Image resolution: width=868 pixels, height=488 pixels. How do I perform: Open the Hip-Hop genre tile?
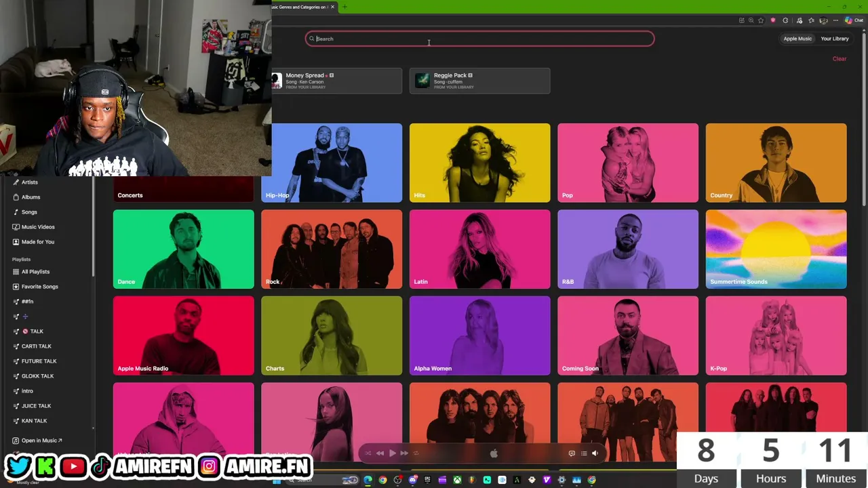coord(332,163)
